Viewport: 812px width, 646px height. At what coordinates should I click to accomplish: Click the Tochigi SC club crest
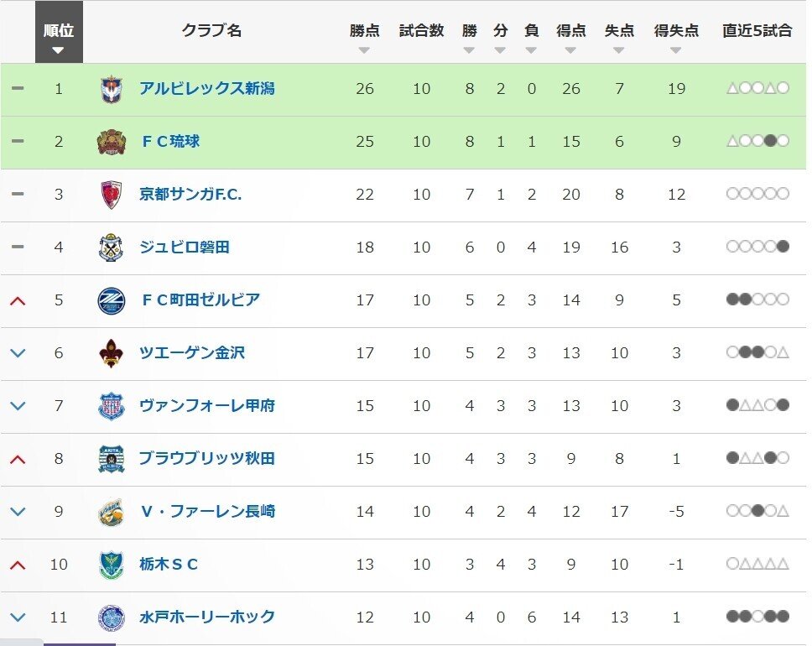pyautogui.click(x=111, y=565)
